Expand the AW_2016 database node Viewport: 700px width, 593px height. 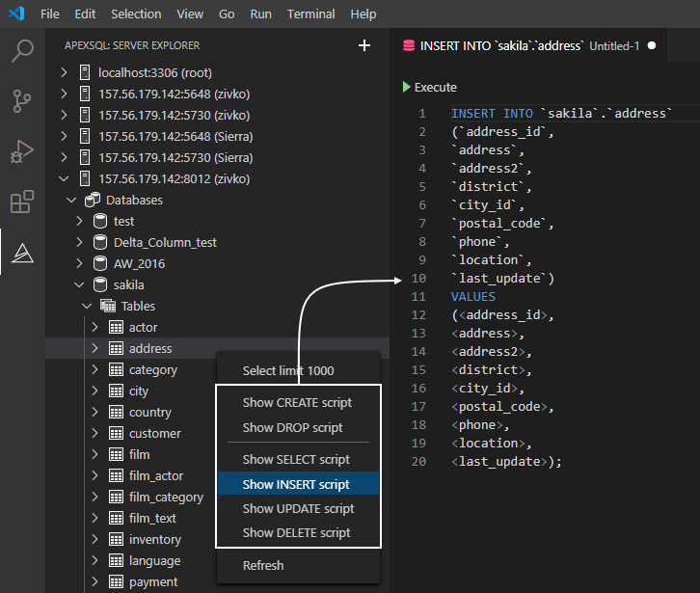[x=79, y=264]
